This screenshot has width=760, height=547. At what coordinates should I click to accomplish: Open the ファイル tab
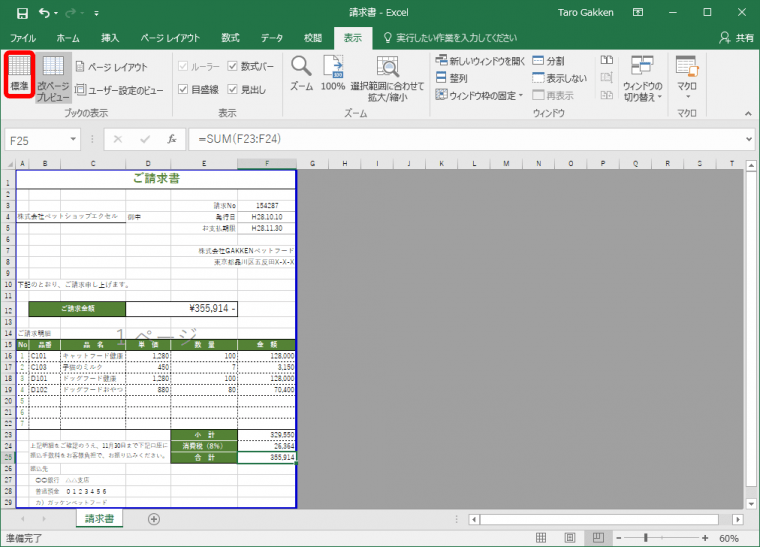[x=23, y=38]
